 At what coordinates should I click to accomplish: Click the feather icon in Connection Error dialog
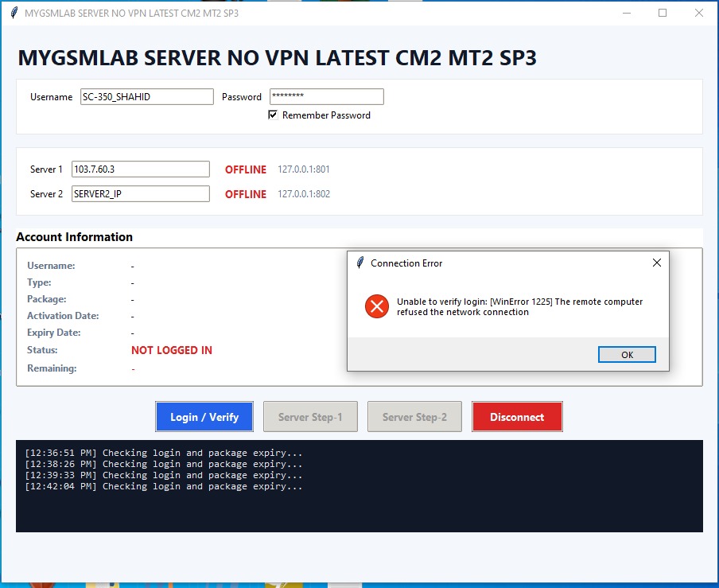[x=360, y=263]
